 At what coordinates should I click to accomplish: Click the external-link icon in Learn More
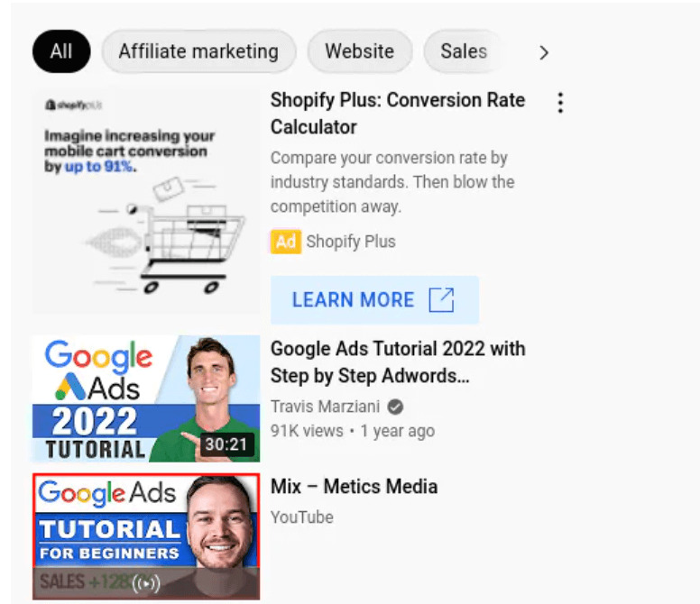click(441, 300)
